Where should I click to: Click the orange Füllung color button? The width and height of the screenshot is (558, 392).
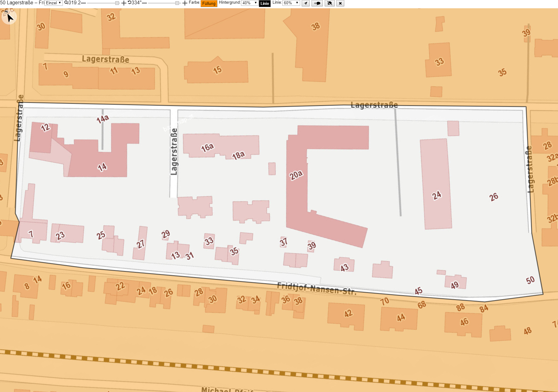pos(209,3)
